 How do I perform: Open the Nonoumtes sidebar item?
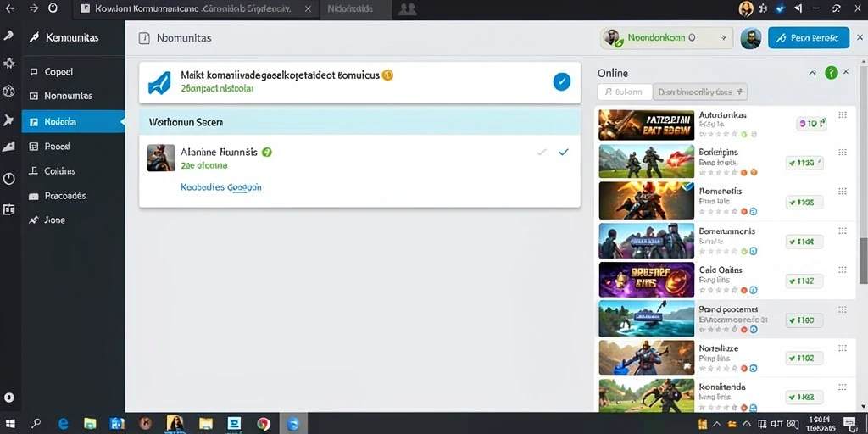pyautogui.click(x=73, y=96)
